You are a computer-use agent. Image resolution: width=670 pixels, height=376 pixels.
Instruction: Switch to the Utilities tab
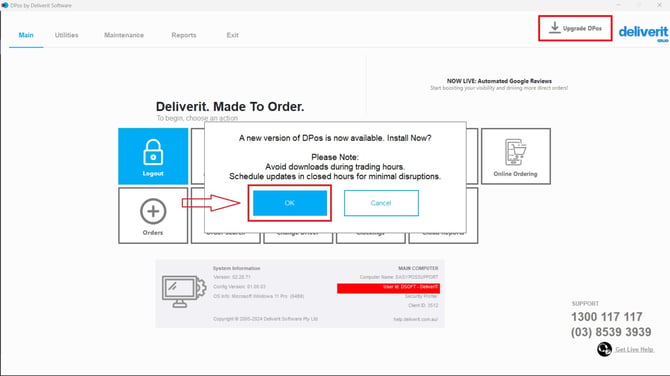[x=67, y=35]
